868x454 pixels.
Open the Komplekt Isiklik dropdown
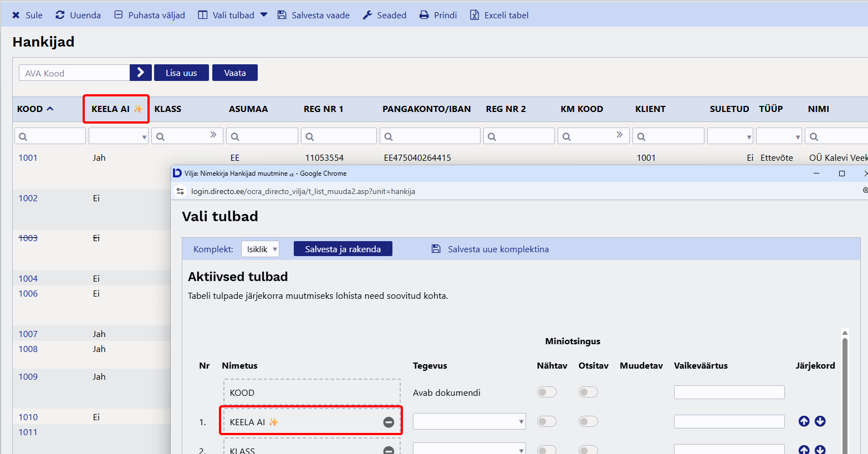[260, 249]
